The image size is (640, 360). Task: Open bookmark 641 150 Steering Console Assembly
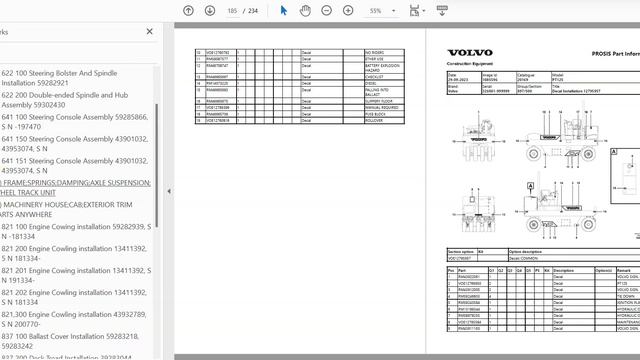pyautogui.click(x=74, y=144)
